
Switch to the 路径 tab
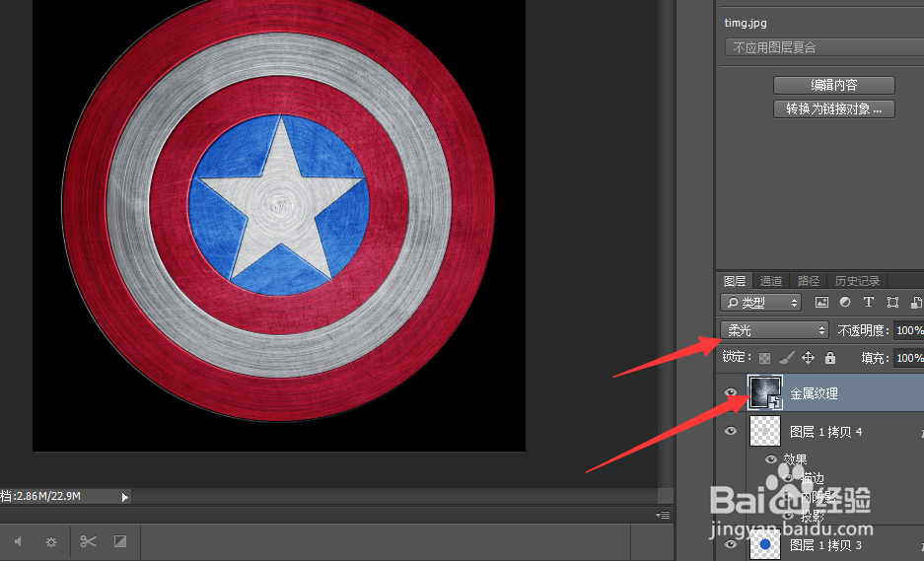[808, 281]
